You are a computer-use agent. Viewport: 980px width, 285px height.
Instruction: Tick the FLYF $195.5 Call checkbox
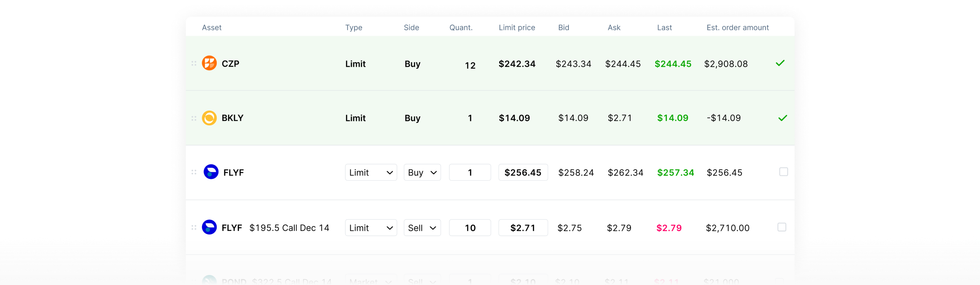(x=782, y=227)
